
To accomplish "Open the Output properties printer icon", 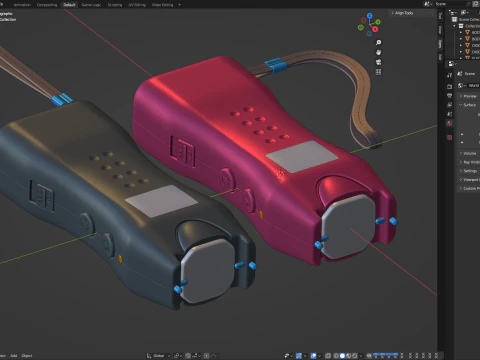I will (450, 96).
